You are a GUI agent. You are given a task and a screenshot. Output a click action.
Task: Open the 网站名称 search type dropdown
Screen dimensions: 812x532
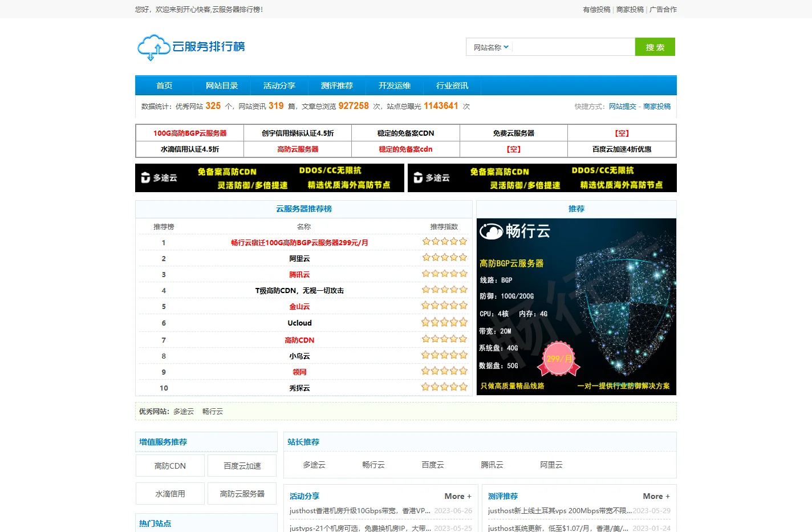(490, 47)
